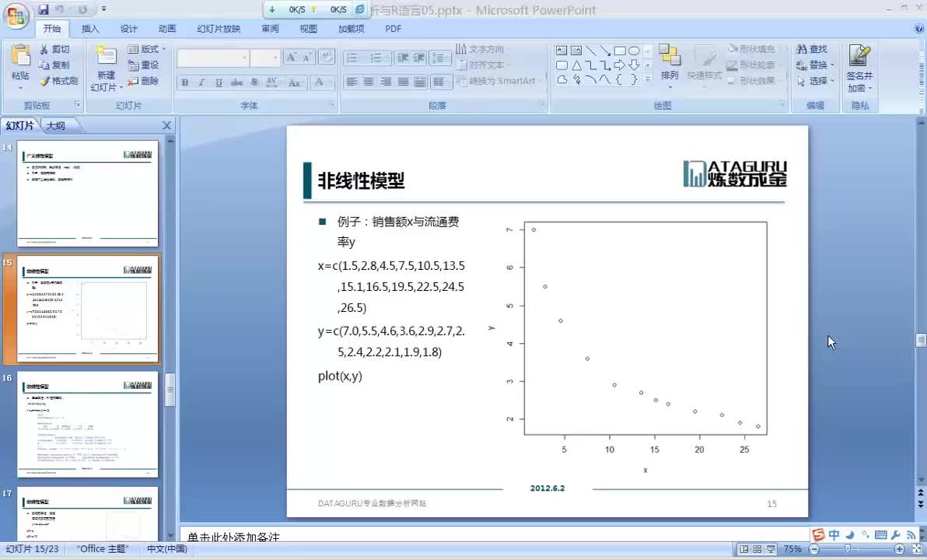Viewport: 927px width, 560px height.
Task: Justify the paragraph text
Action: pos(403,82)
